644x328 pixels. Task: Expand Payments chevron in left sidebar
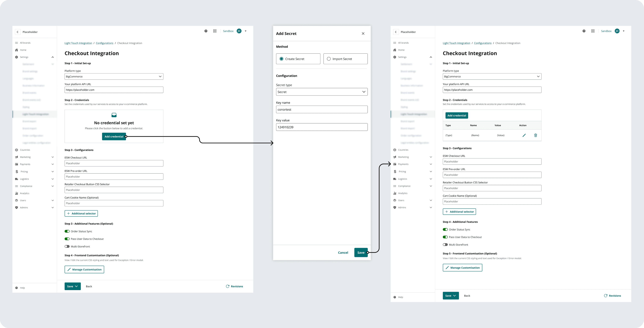[53, 164]
